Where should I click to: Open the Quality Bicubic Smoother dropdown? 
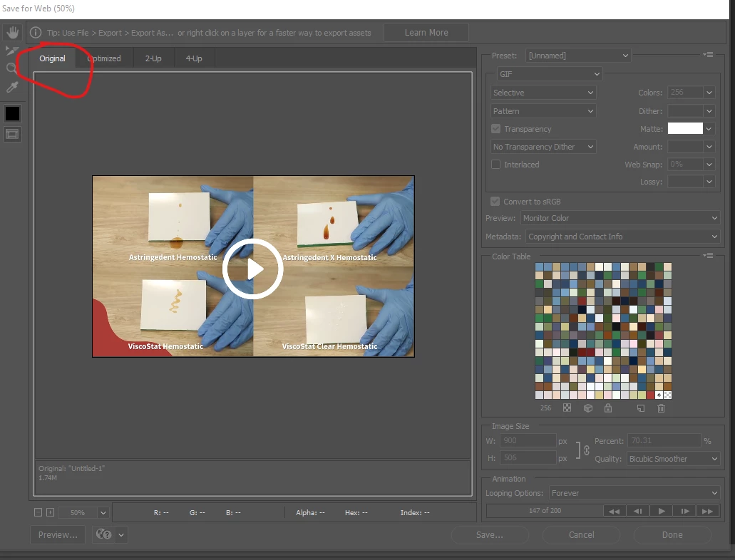[673, 459]
